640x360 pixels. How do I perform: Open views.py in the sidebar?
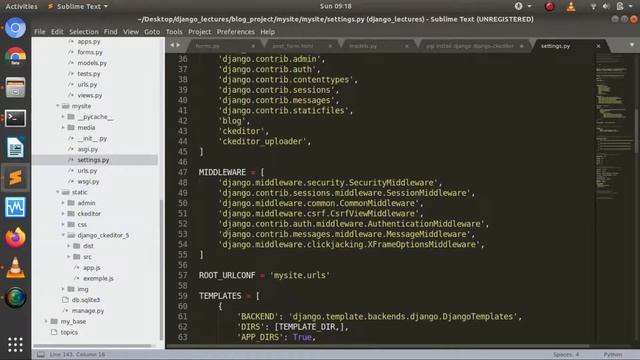pyautogui.click(x=90, y=96)
